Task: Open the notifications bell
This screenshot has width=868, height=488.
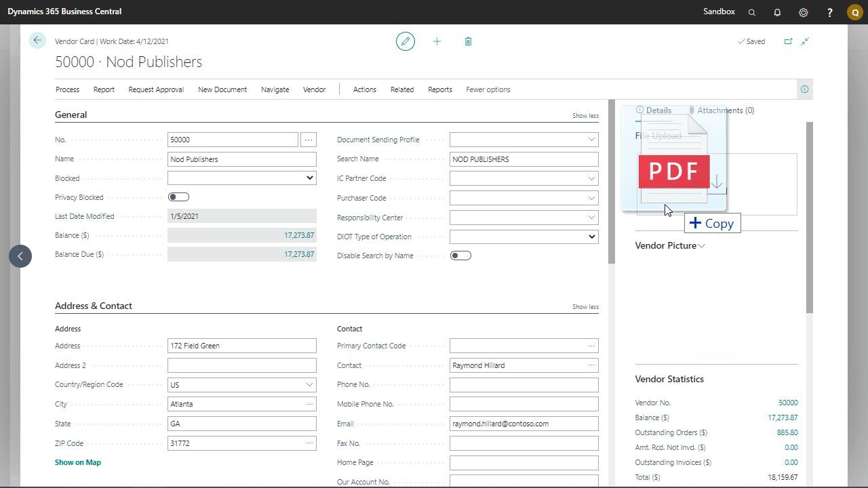Action: click(x=777, y=12)
